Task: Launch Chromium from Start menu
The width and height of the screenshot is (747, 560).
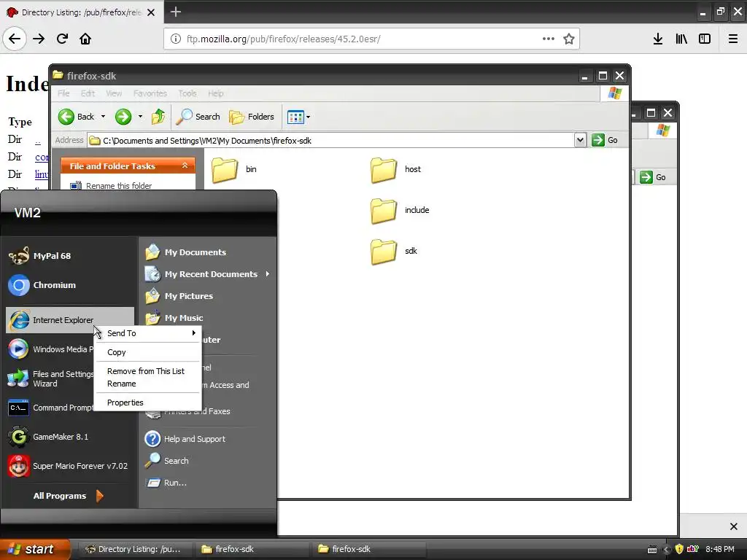Action: (69, 285)
